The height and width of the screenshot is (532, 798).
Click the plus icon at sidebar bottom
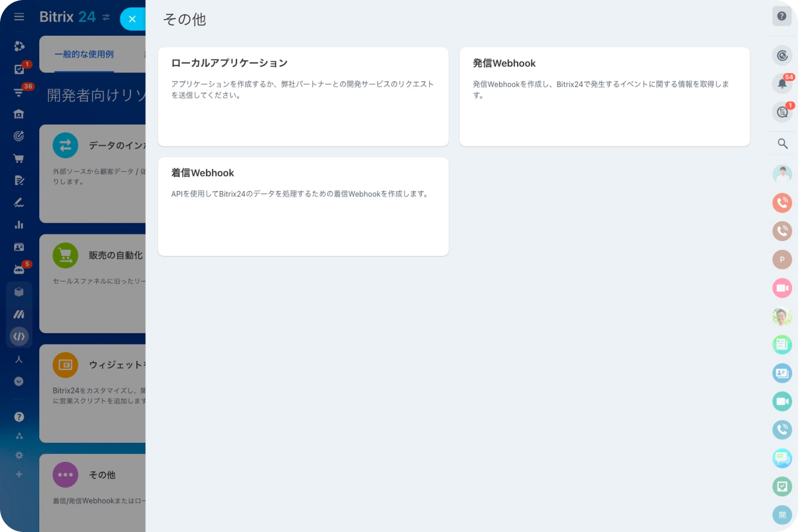(x=19, y=474)
